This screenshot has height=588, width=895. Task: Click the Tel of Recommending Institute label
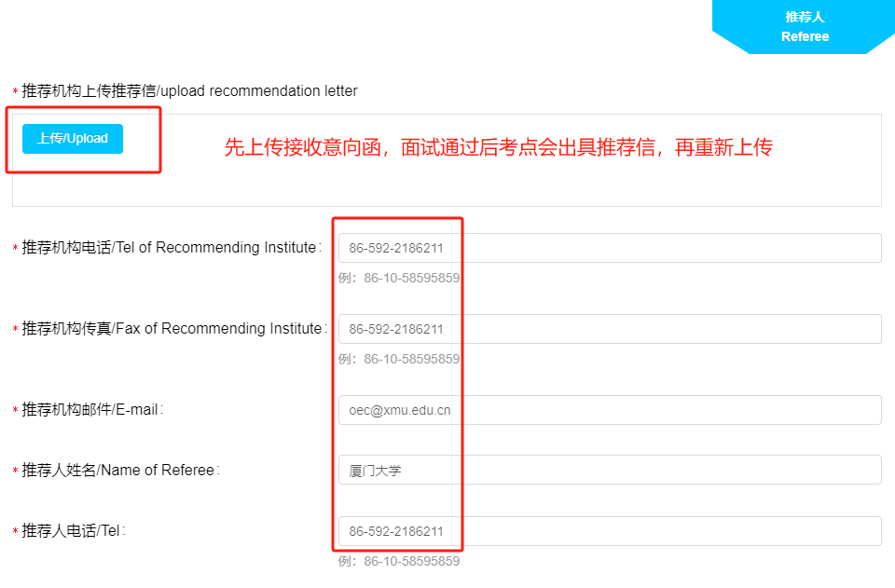coord(171,248)
